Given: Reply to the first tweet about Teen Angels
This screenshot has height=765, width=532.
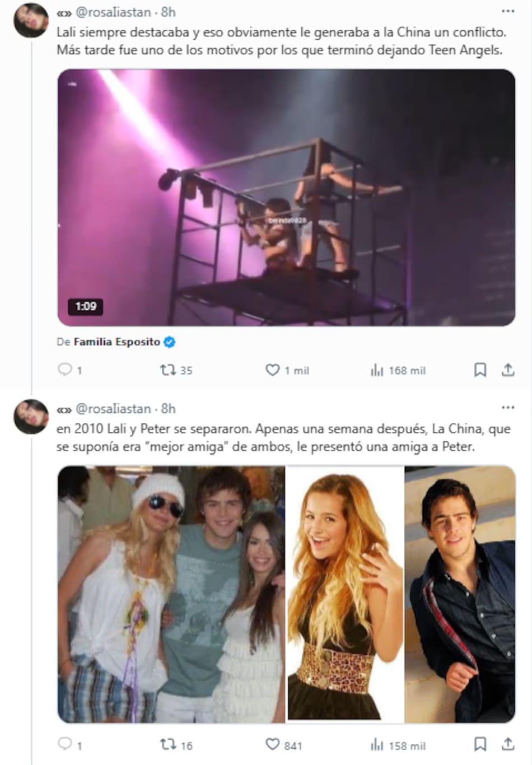Looking at the screenshot, I should point(66,370).
